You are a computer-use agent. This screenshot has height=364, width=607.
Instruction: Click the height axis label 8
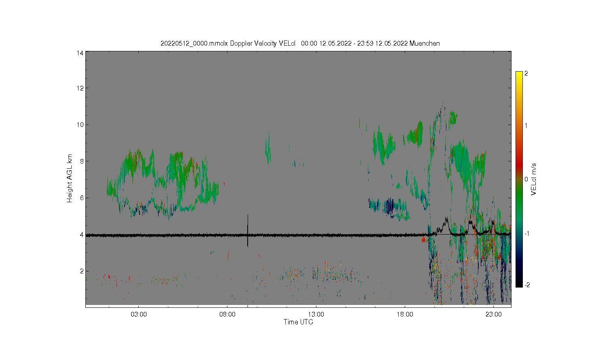(x=82, y=161)
